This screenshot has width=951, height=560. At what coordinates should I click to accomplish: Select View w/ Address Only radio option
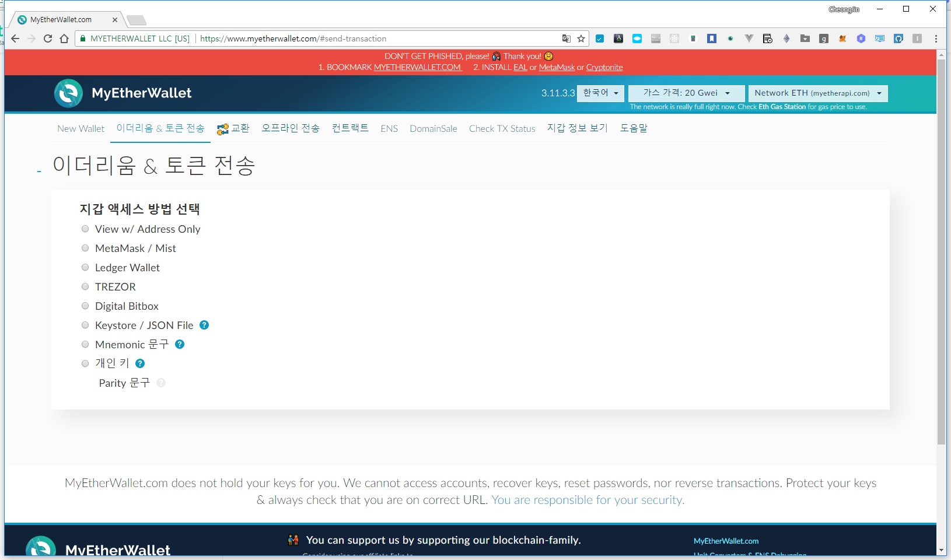(x=85, y=229)
